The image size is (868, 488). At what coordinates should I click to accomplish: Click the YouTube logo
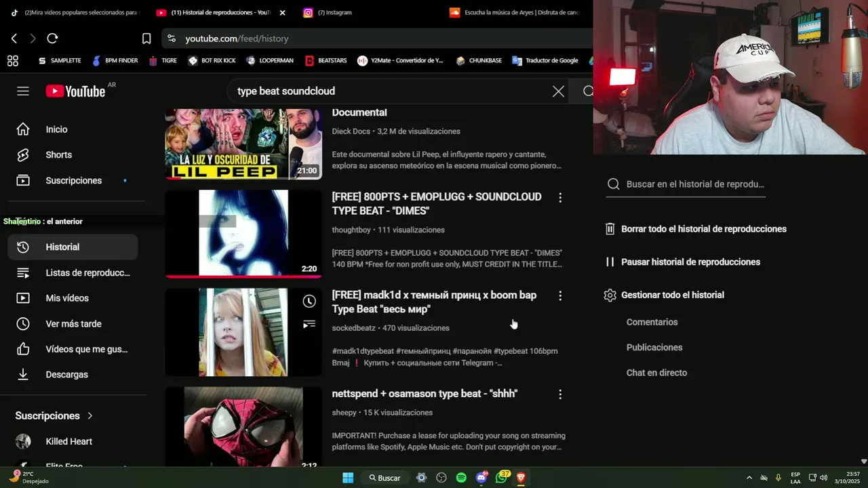tap(75, 91)
